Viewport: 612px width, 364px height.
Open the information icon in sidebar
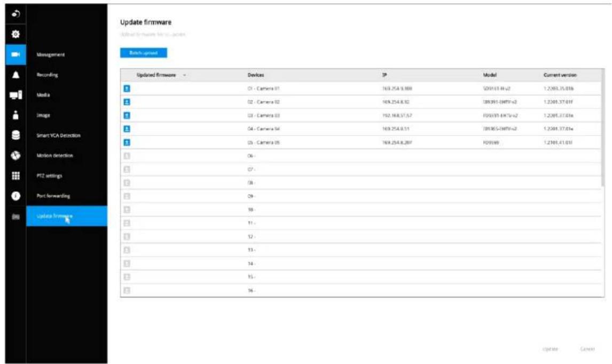click(15, 196)
